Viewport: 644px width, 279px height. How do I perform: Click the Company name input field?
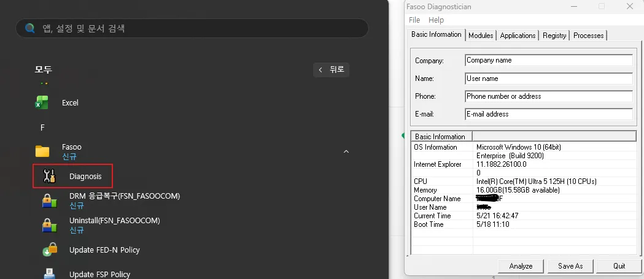(x=549, y=60)
